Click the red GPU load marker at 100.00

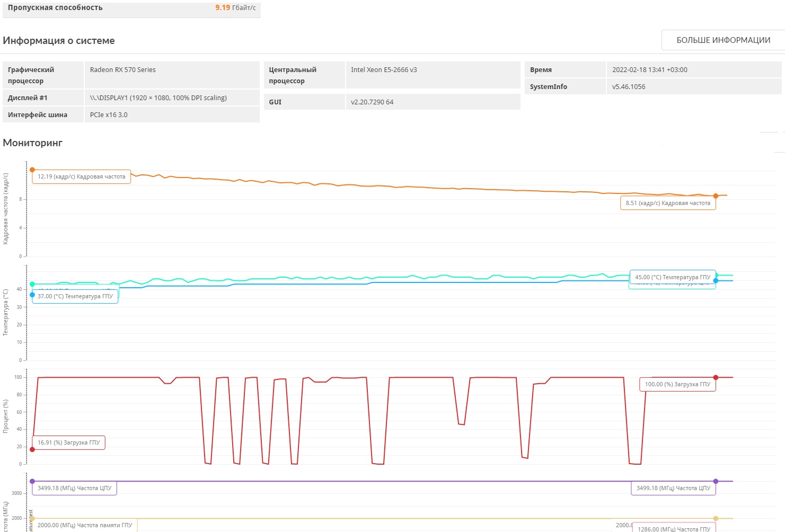click(x=716, y=378)
